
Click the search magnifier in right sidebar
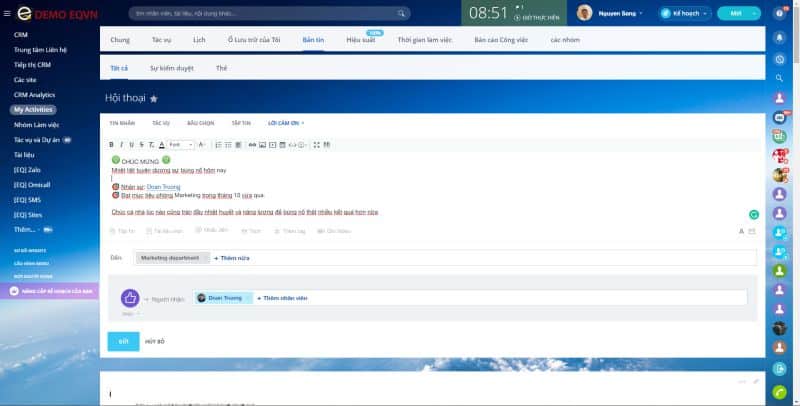click(x=780, y=80)
